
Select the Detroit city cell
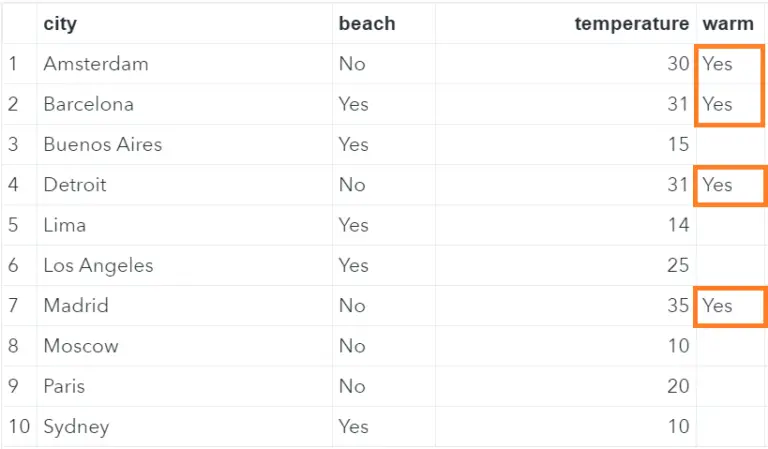click(x=75, y=185)
